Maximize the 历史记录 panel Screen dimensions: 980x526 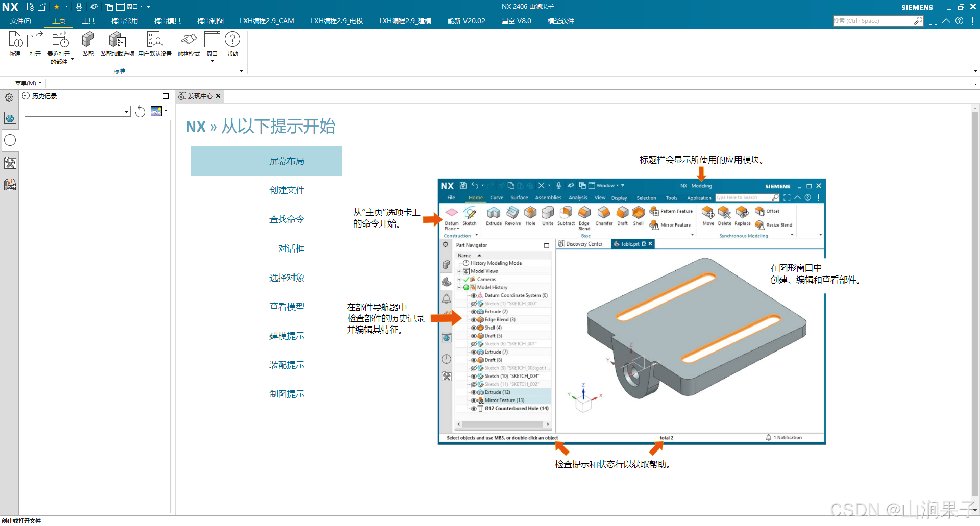[166, 96]
